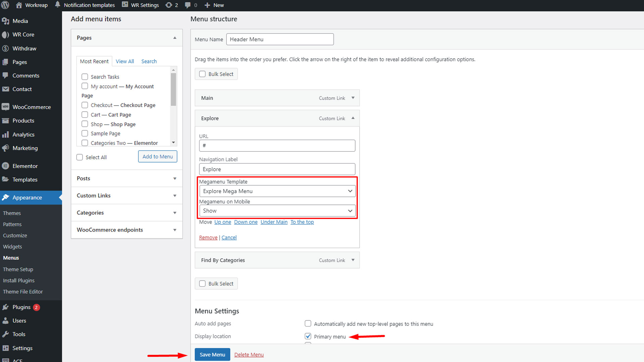
Task: Click the Navigation Label input field
Action: (277, 169)
